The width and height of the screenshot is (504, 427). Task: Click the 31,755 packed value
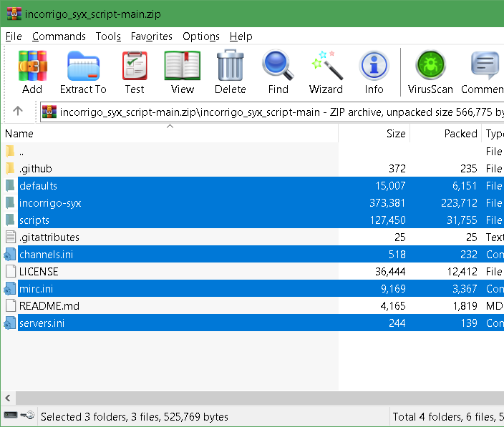click(x=462, y=220)
